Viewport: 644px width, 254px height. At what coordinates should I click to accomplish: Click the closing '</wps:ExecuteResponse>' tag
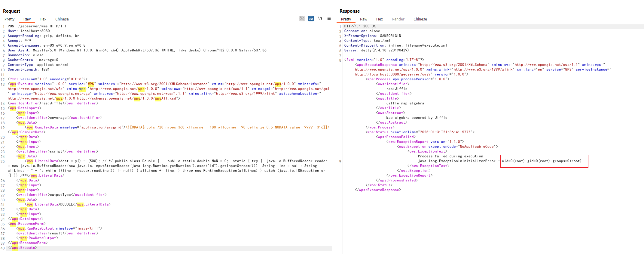378,190
